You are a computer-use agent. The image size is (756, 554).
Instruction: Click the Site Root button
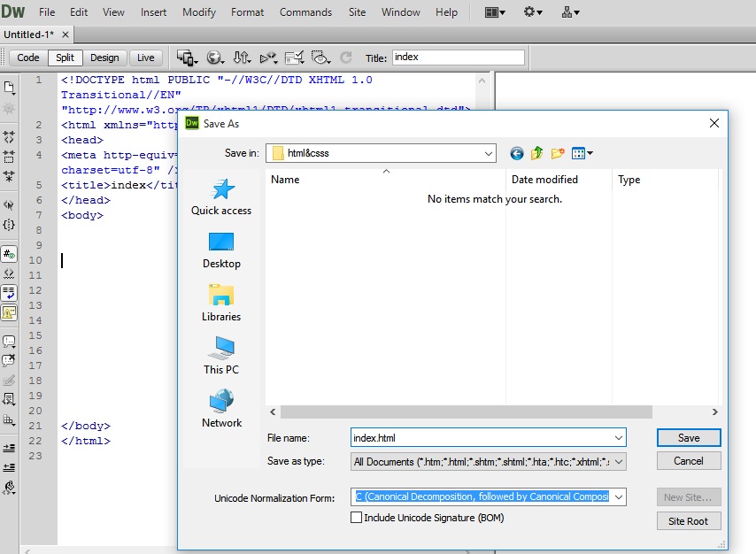[689, 521]
